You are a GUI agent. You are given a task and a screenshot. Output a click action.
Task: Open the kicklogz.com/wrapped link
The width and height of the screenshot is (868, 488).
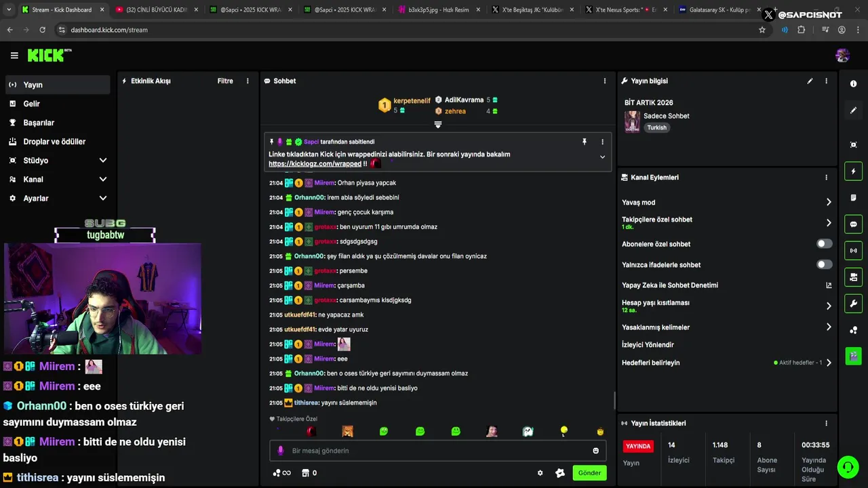point(315,164)
